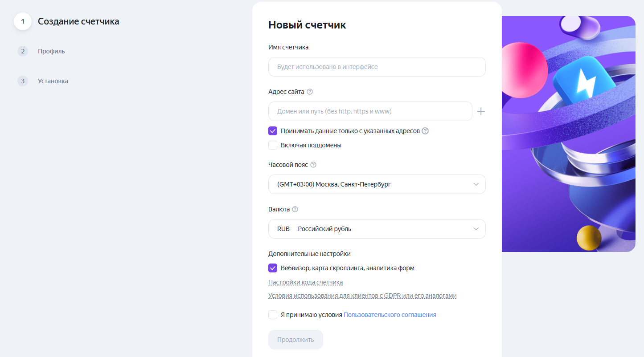644x357 pixels.
Task: Click the Дополнительные настройки label
Action: pyautogui.click(x=309, y=254)
